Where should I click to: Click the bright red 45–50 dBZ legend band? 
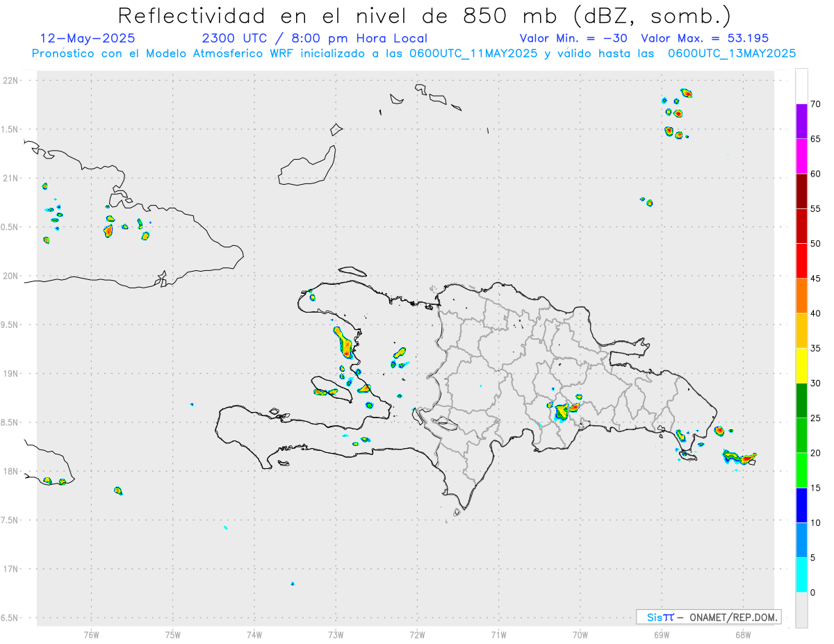point(801,261)
